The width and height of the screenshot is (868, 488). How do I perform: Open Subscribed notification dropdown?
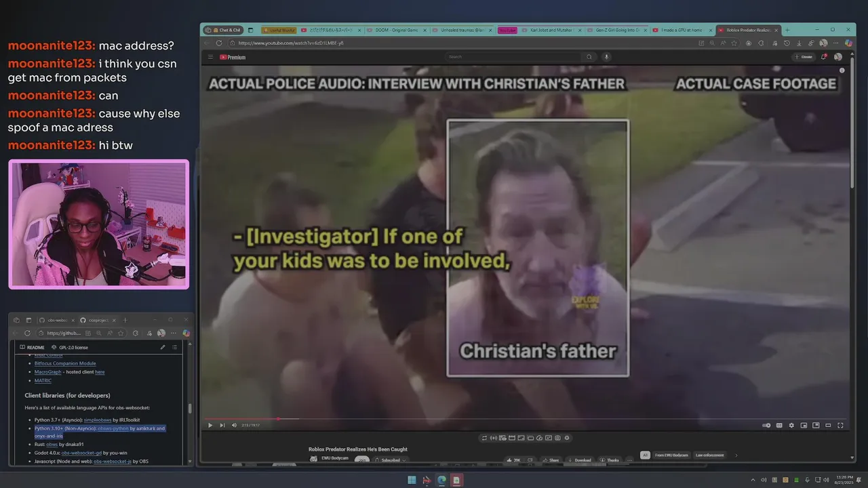pos(391,460)
